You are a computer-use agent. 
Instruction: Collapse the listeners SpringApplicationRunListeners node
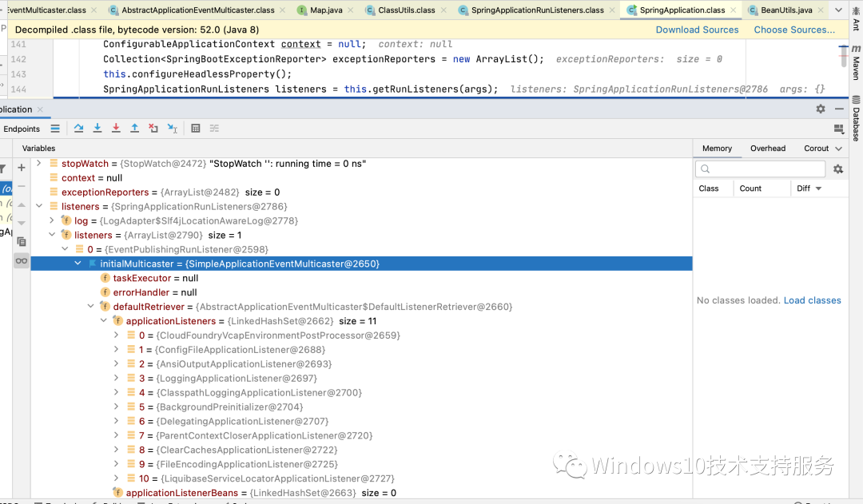(38, 206)
